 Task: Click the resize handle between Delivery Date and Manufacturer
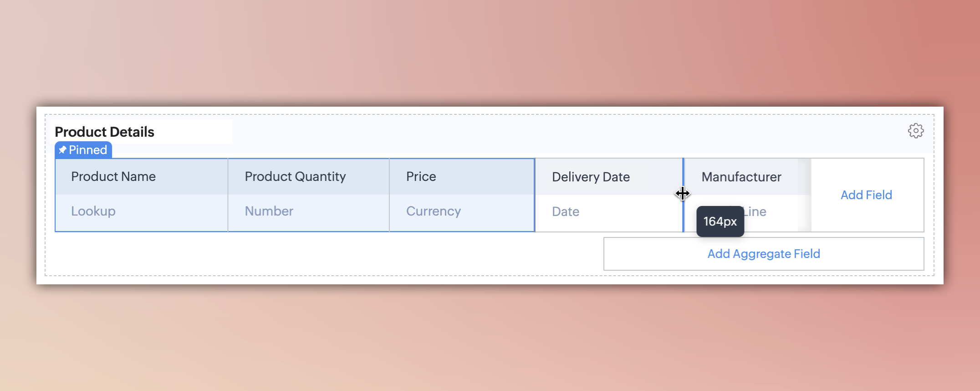coord(683,194)
